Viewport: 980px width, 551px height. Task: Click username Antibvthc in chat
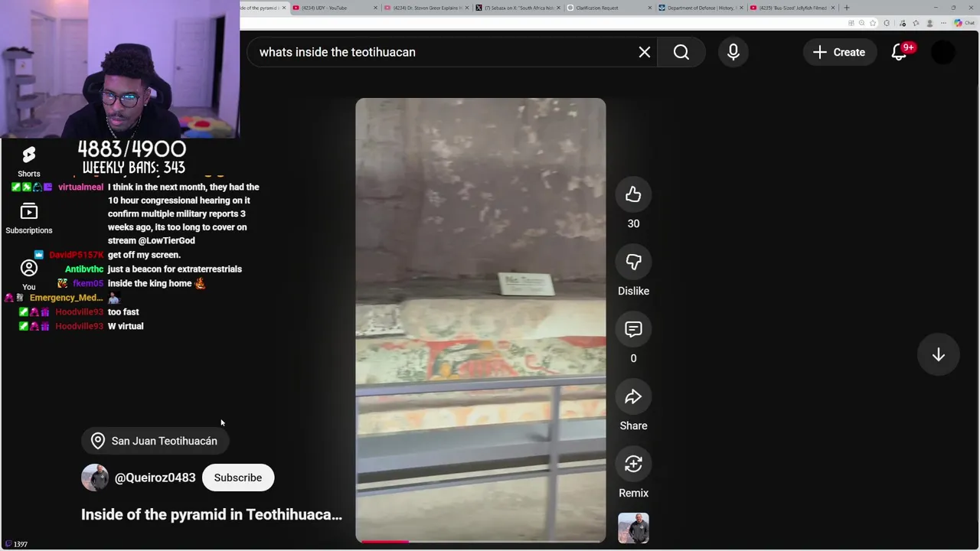tap(84, 269)
